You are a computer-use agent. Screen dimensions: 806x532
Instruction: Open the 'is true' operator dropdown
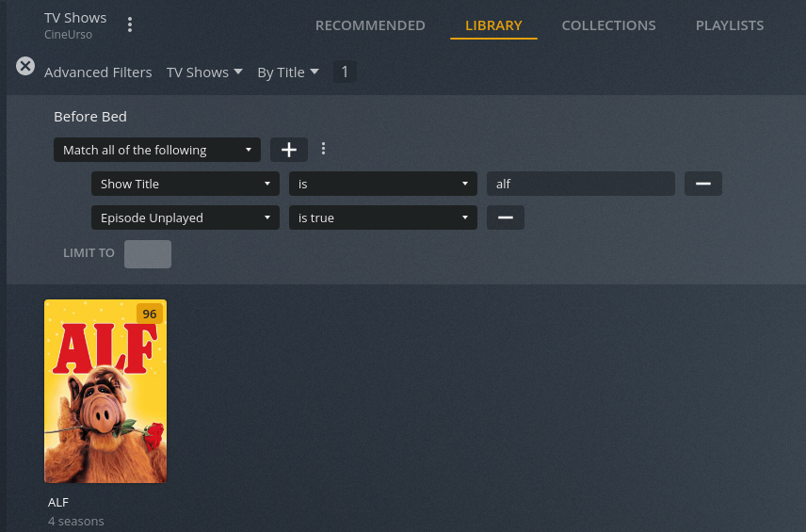coord(383,218)
